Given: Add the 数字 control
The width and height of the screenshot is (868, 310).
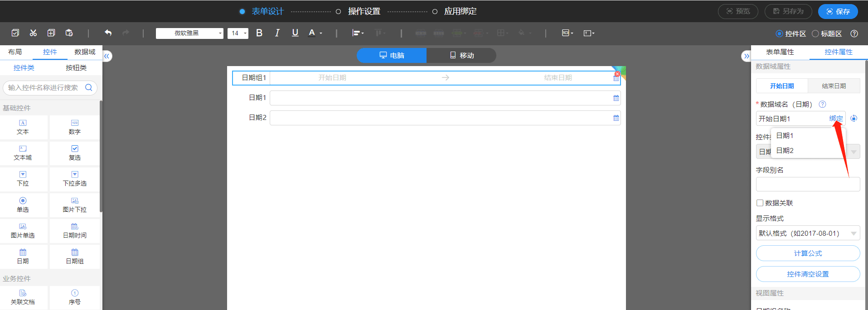Looking at the screenshot, I should [75, 127].
